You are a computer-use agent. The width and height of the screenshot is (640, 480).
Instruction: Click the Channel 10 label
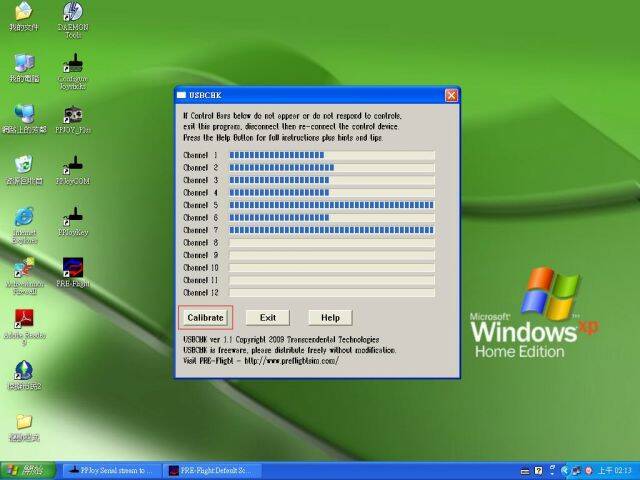click(201, 268)
